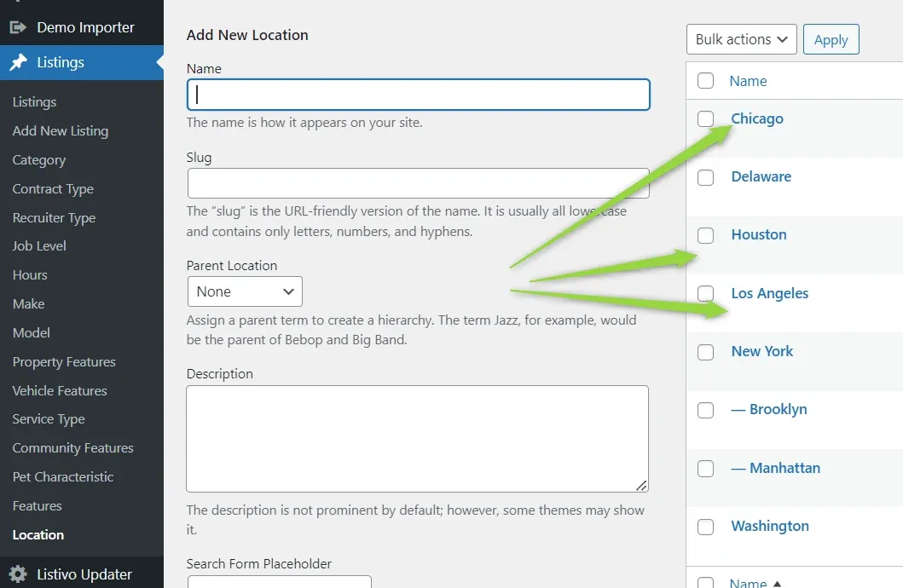Focus the Name input field
Image resolution: width=903 pixels, height=588 pixels.
click(x=419, y=95)
